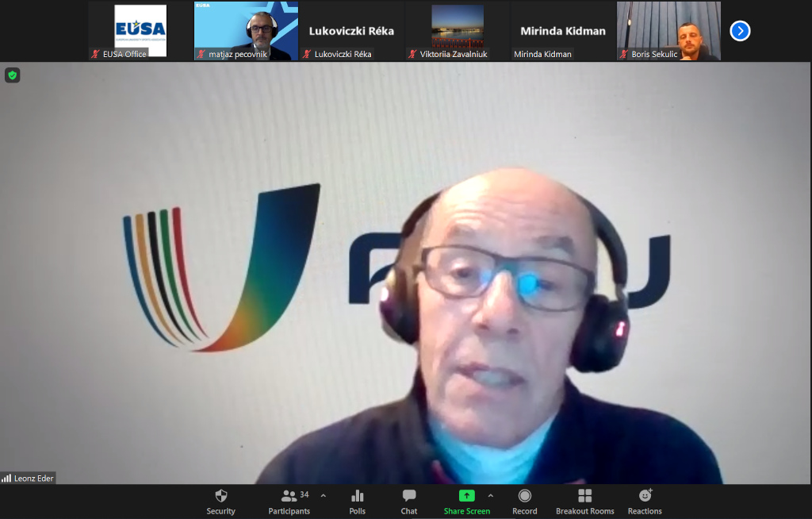812x519 pixels.
Task: Open the Polls window
Action: pyautogui.click(x=357, y=501)
